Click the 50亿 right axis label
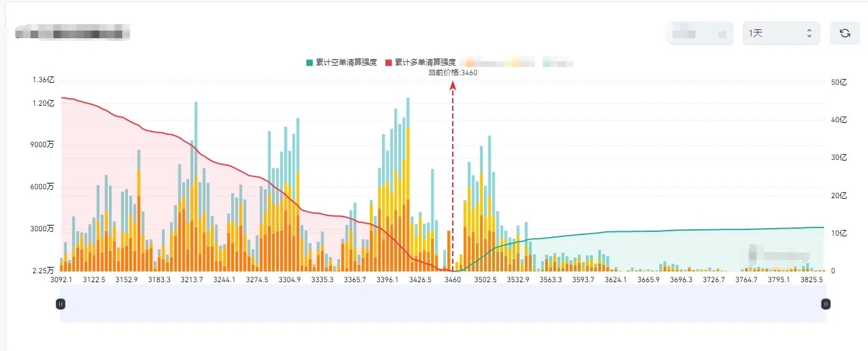Viewport: 868px width, 351px height. coord(839,82)
